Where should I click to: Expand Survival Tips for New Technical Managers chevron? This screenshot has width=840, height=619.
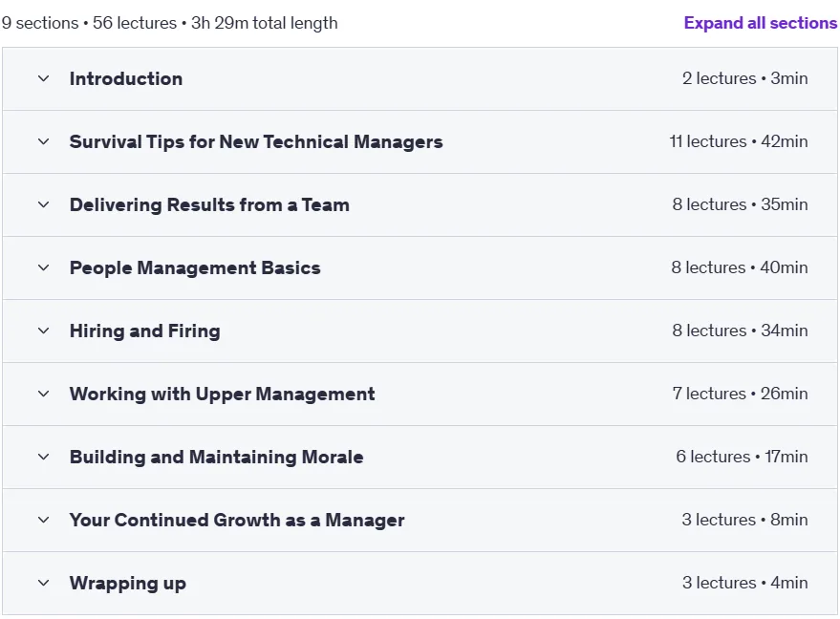click(x=43, y=142)
